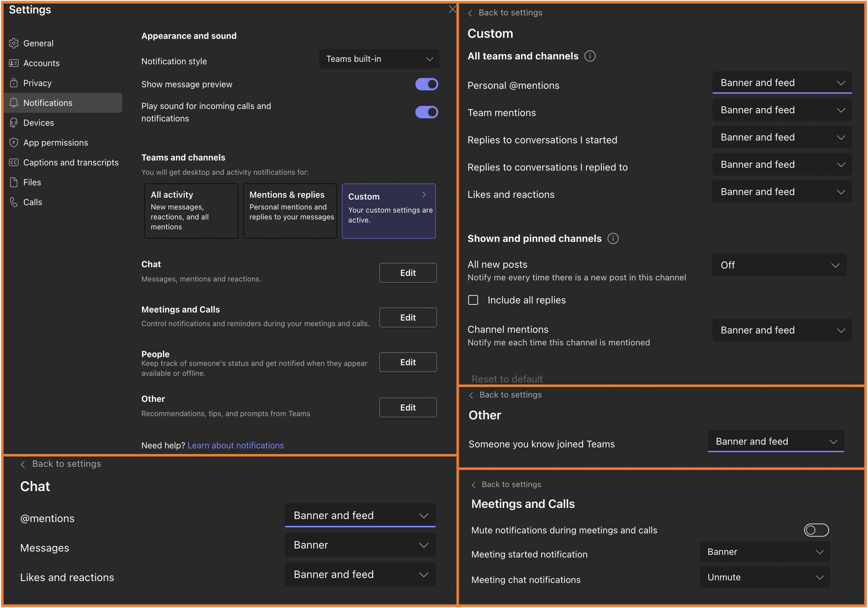Click the Captions and transcripts CC icon
This screenshot has height=608, width=868.
pyautogui.click(x=14, y=163)
